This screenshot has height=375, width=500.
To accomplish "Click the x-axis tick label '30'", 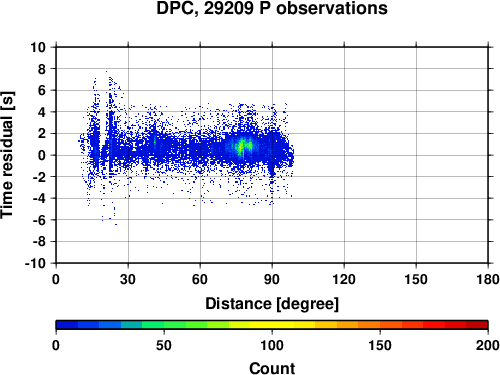I will (x=128, y=279).
